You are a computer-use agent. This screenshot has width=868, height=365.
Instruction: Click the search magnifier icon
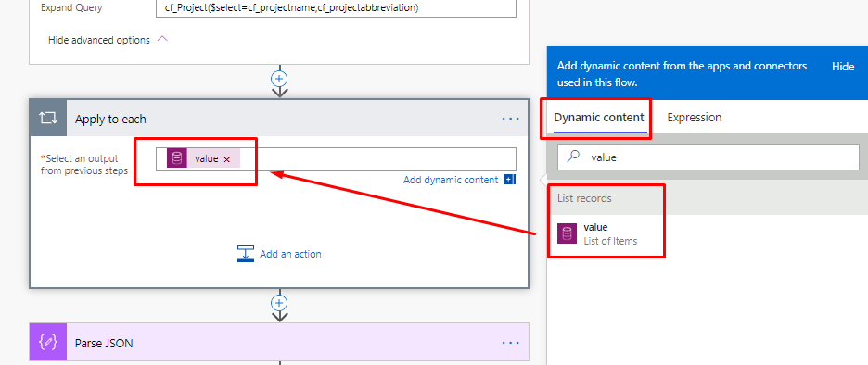[x=574, y=157]
